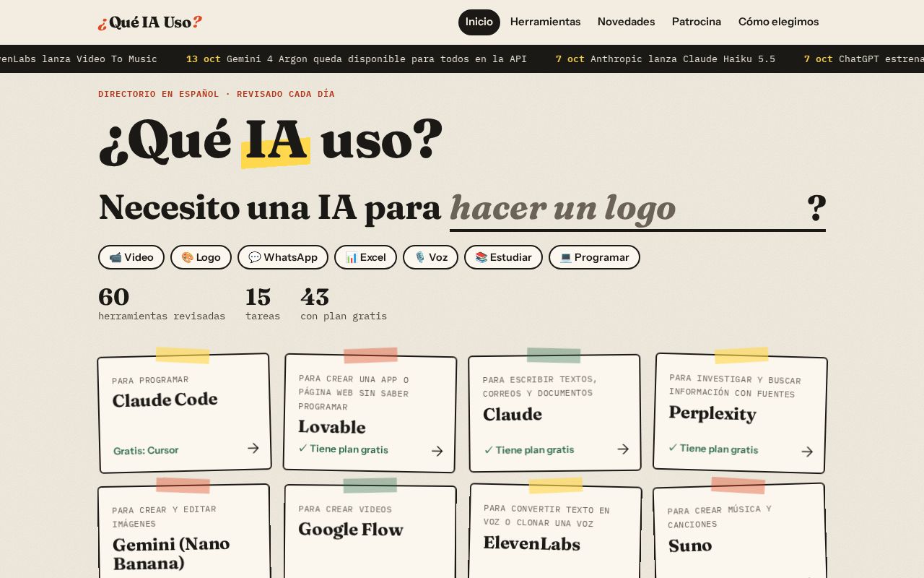
Task: Click 'Tiene plan gratis' on Perplexity card
Action: tap(713, 449)
